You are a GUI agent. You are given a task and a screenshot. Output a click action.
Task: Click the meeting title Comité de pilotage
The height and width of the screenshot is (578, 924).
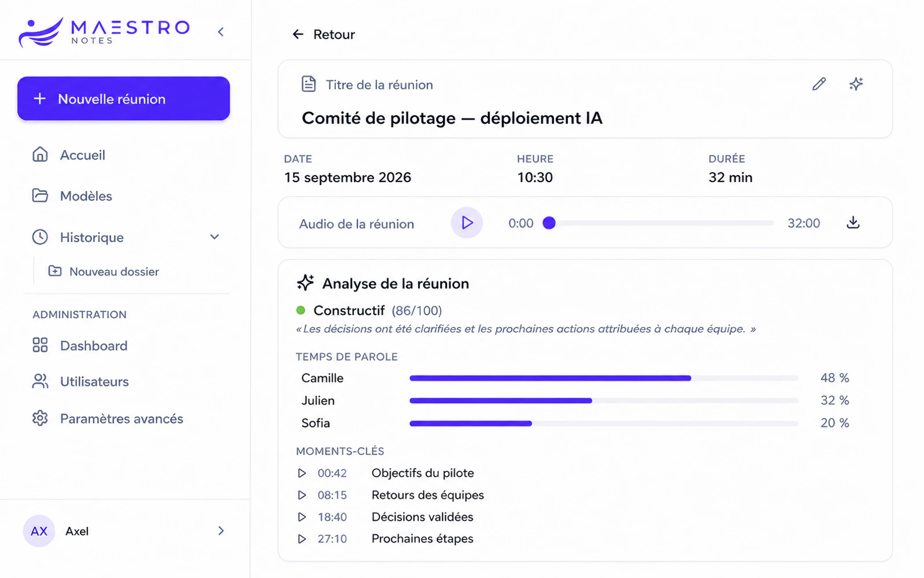pyautogui.click(x=452, y=118)
